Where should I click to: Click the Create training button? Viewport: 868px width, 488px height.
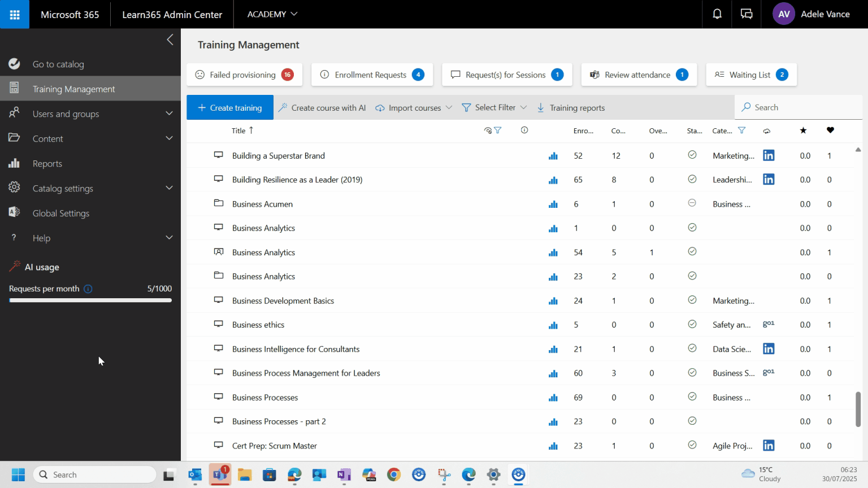[x=230, y=107]
